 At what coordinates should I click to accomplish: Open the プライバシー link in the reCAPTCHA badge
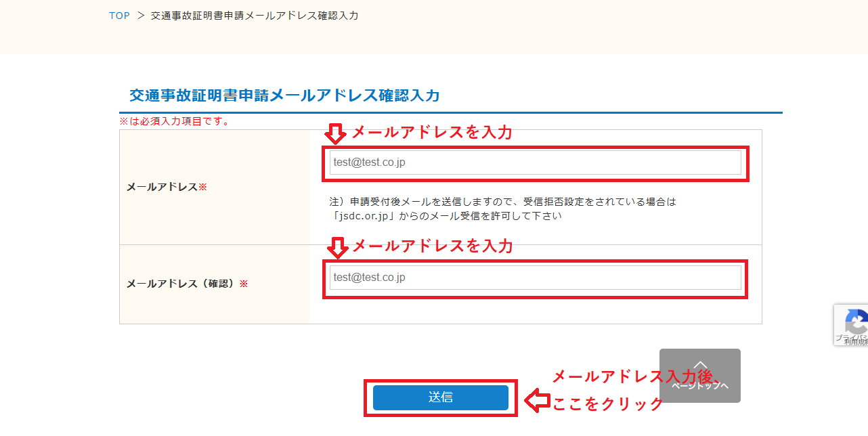click(852, 336)
